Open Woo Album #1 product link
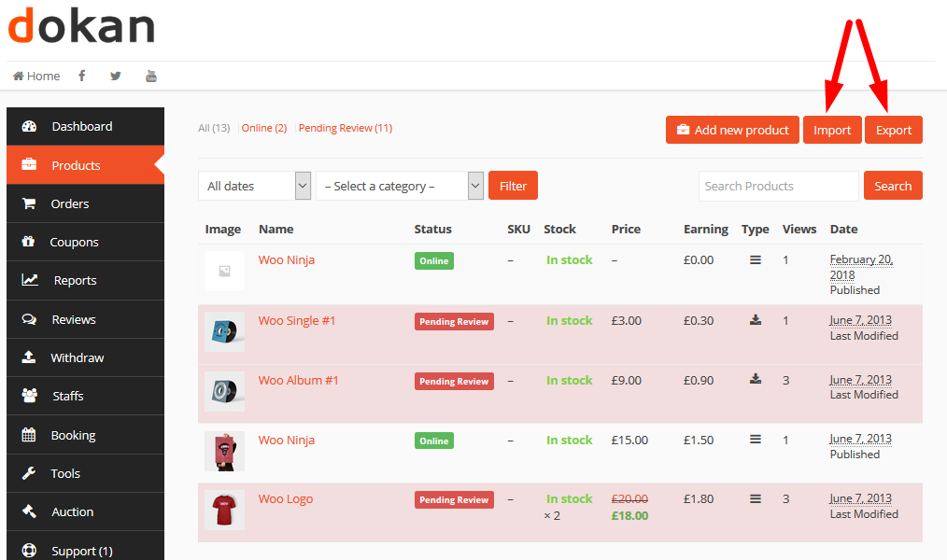The height and width of the screenshot is (560, 947). [x=298, y=380]
